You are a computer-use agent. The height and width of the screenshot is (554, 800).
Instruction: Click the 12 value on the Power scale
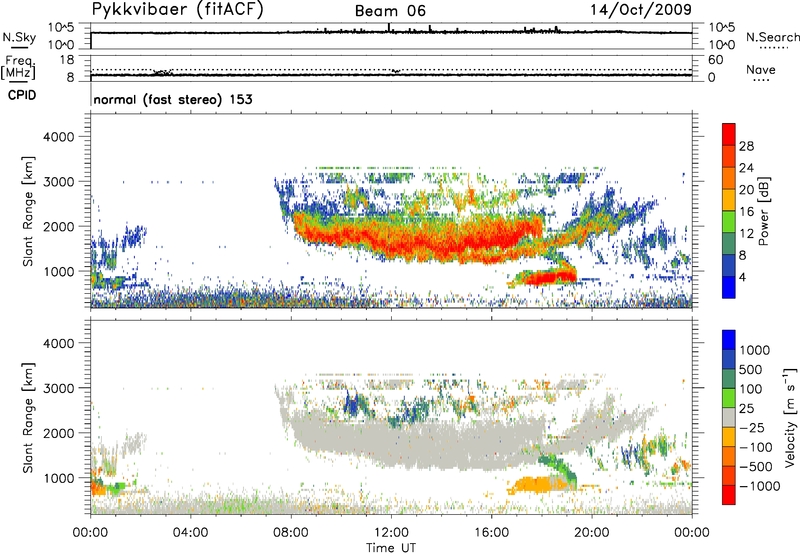(746, 234)
